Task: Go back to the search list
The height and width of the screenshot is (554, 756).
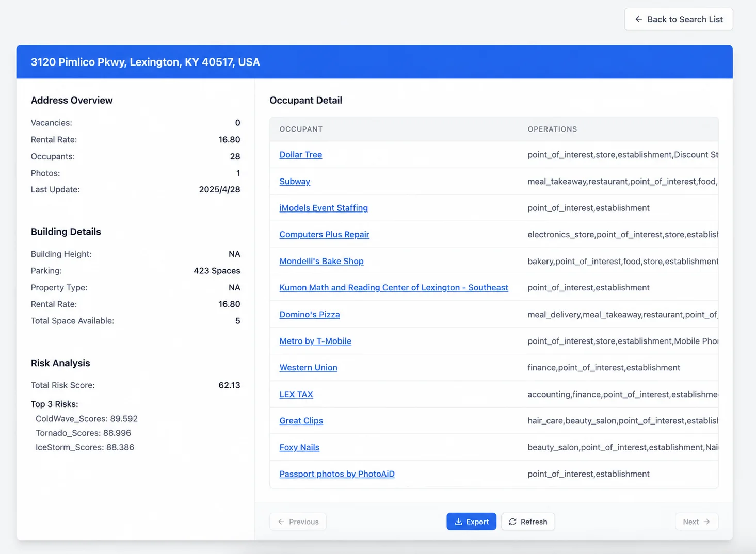Action: pyautogui.click(x=679, y=19)
